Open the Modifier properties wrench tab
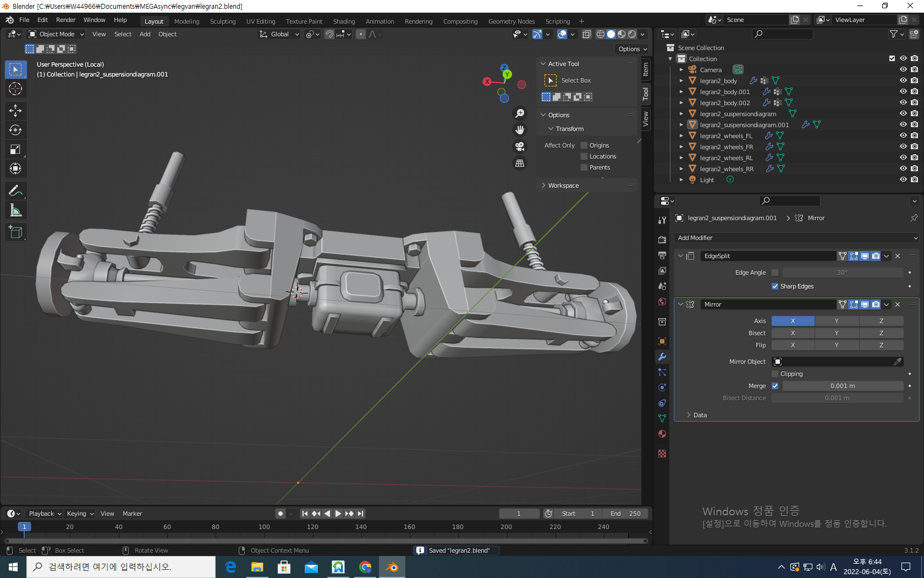 (662, 357)
